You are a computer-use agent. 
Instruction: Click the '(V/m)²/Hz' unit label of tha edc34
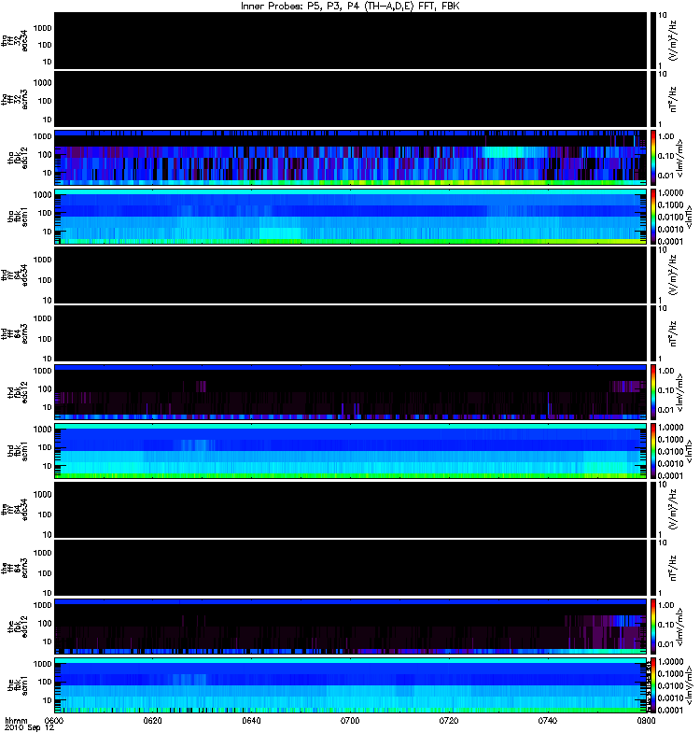673,41
